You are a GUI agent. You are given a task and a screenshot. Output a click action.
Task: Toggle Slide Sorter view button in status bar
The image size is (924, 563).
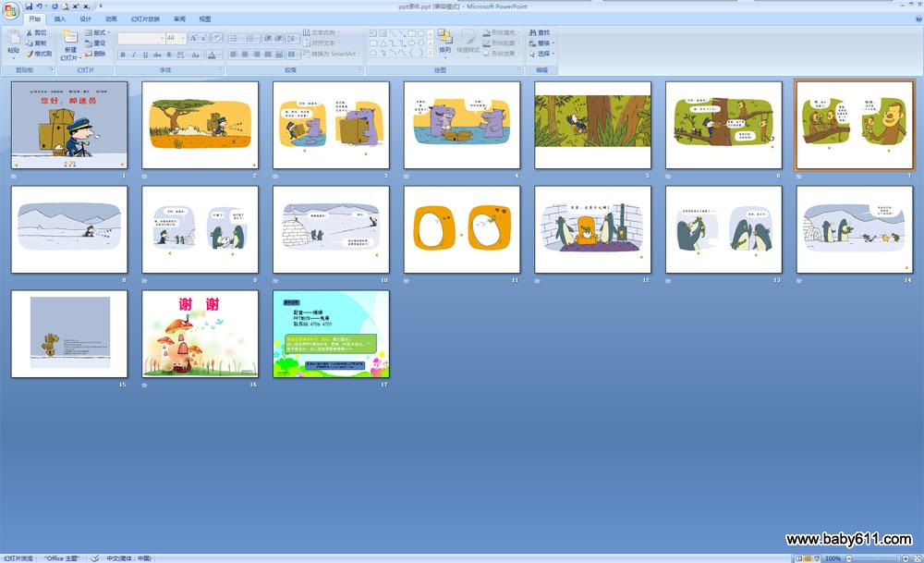pyautogui.click(x=808, y=558)
